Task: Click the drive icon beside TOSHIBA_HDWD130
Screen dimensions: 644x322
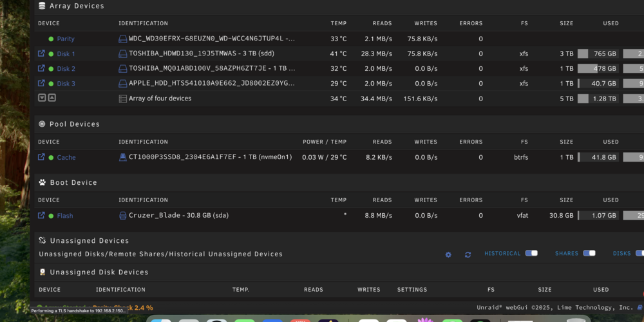Action: point(123,54)
